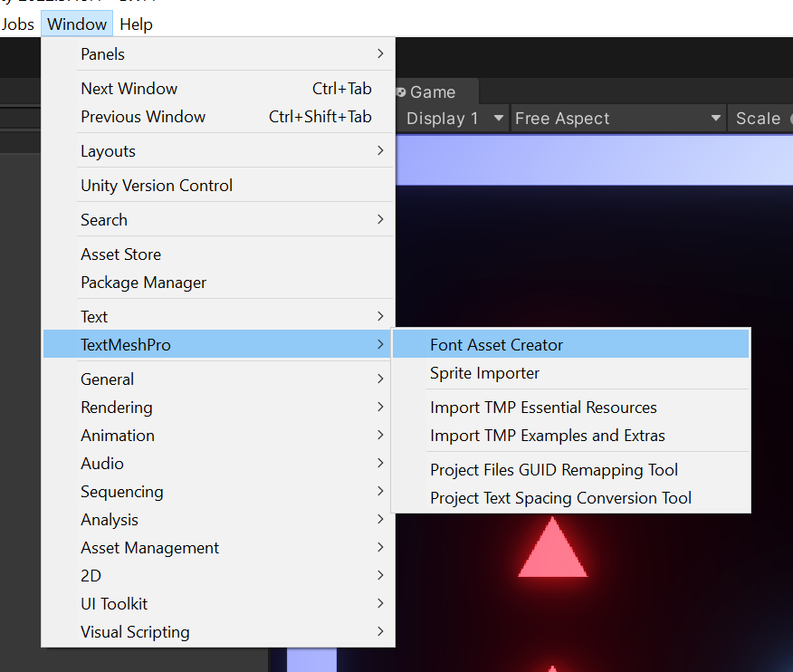Open the Asset Store
The image size is (793, 672).
(x=217, y=254)
